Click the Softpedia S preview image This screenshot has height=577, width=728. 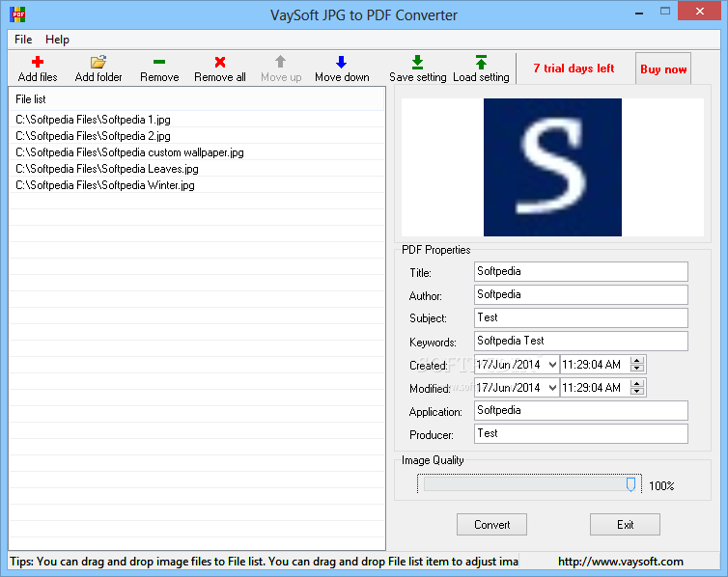pos(552,167)
